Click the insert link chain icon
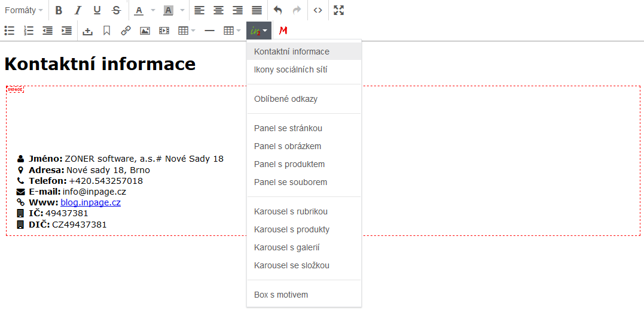 point(126,31)
